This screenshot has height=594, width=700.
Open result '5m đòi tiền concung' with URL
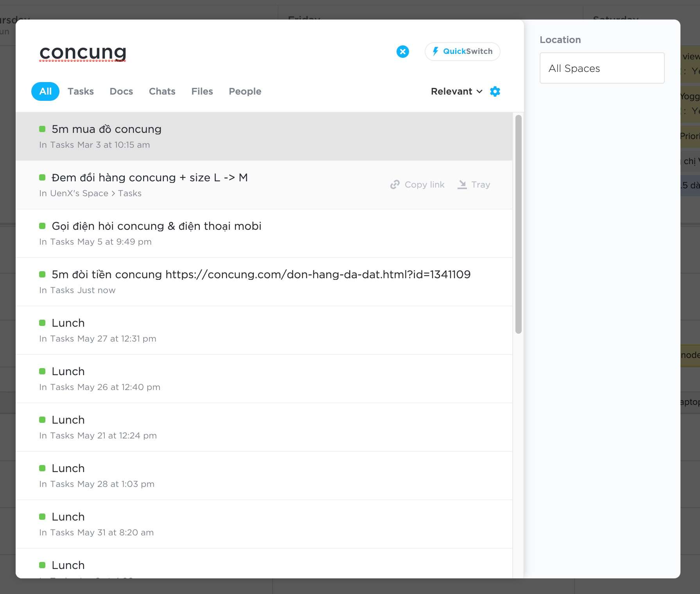pos(264,282)
